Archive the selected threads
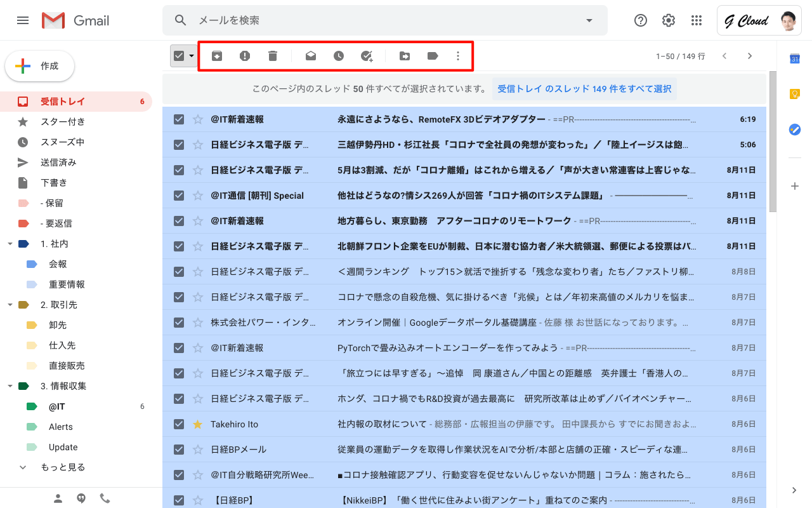This screenshot has width=812, height=508. click(x=217, y=56)
